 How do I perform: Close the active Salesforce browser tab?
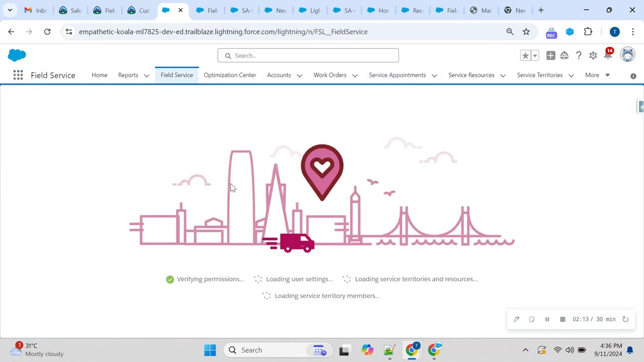coord(181,10)
